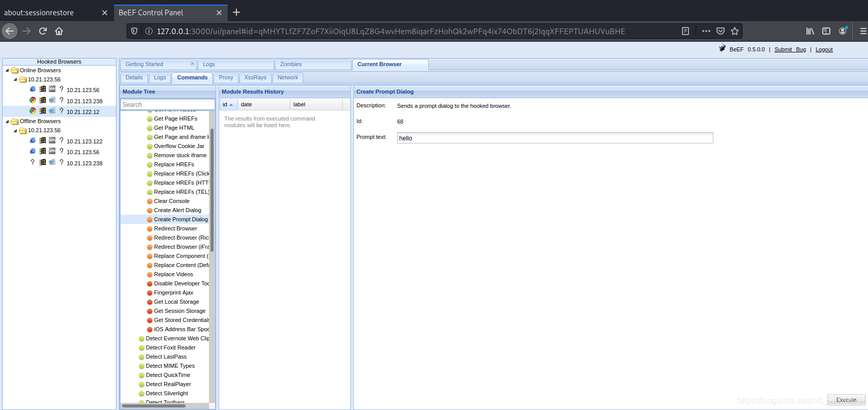The height and width of the screenshot is (410, 868).
Task: Open the Firefox hamburger menu
Action: pyautogui.click(x=863, y=31)
